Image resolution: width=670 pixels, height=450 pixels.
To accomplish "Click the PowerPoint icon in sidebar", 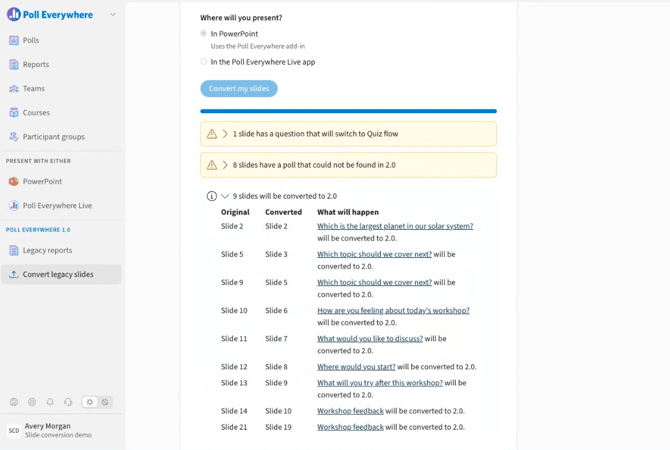I will 14,181.
